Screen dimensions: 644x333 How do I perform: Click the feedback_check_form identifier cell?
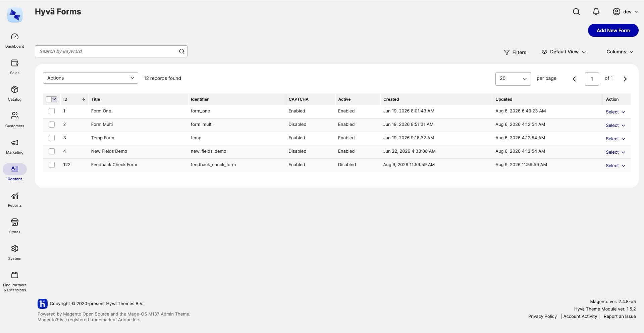pos(213,165)
